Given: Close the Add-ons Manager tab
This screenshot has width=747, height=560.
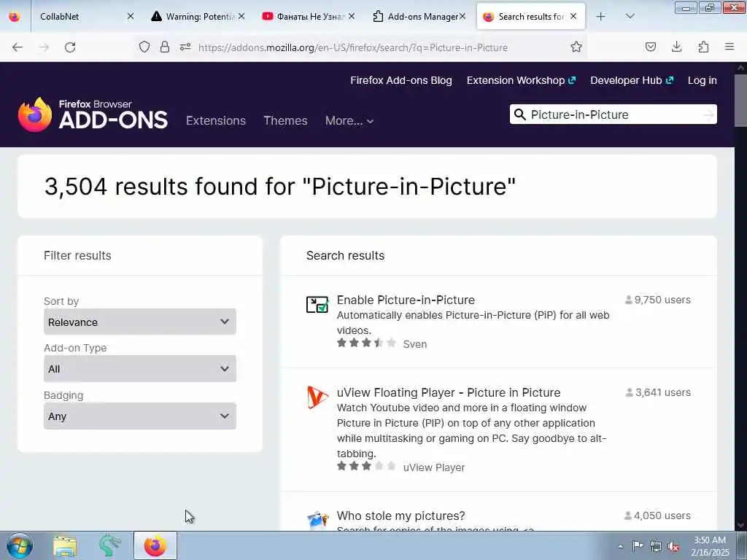Looking at the screenshot, I should [462, 17].
